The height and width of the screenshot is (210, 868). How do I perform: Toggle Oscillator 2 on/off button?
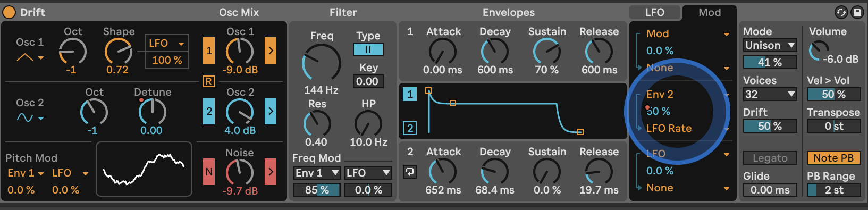pos(209,111)
